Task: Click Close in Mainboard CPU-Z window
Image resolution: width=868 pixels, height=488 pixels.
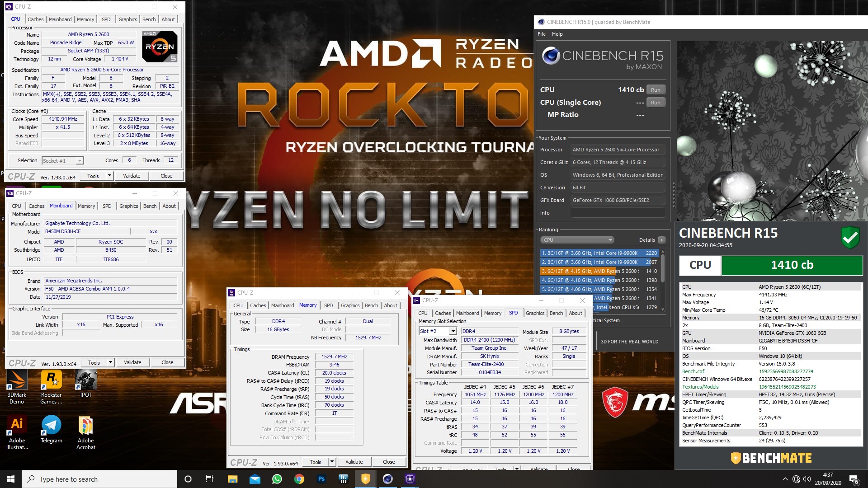Action: click(x=167, y=362)
